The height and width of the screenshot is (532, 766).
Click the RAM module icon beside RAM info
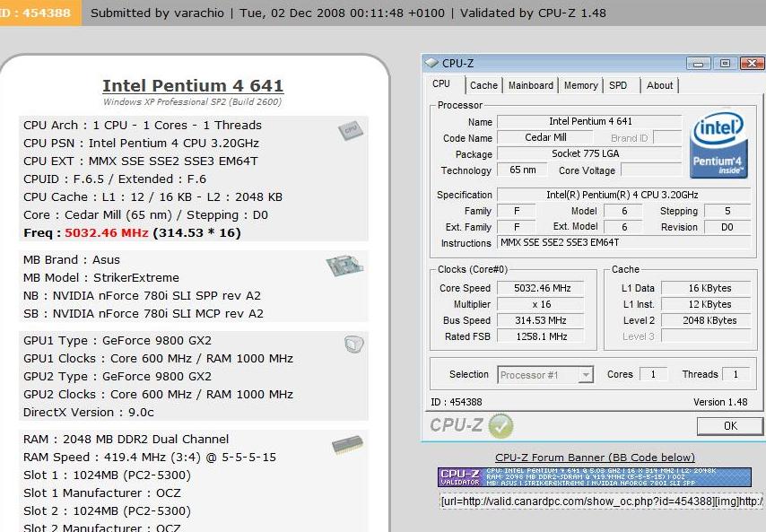[x=347, y=445]
